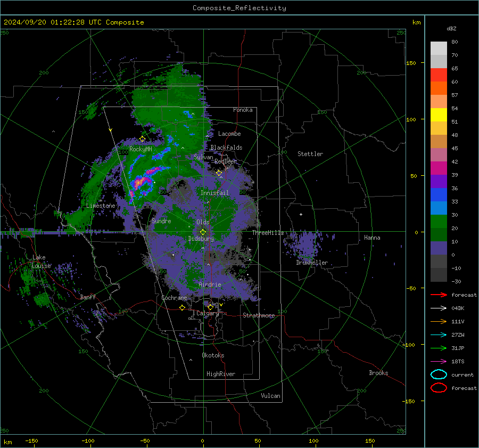Click the Lacombe city label

click(x=229, y=134)
